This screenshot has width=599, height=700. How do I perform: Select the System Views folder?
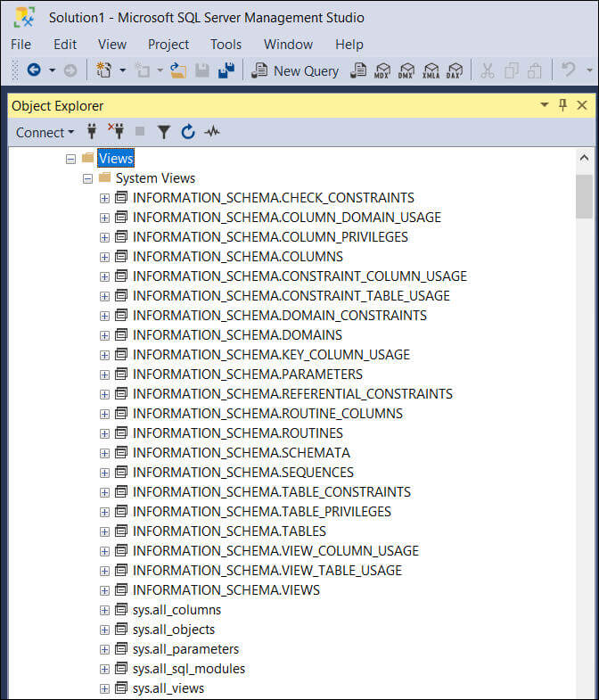pyautogui.click(x=155, y=178)
